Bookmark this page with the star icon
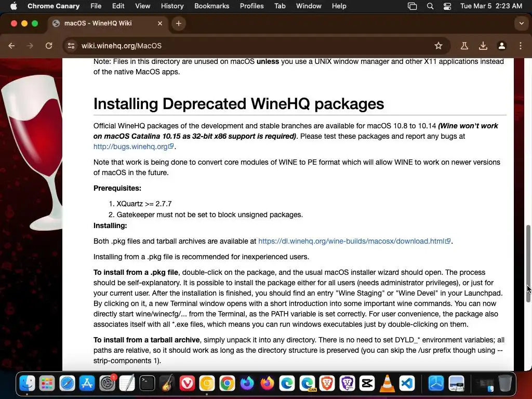Screen dimensions: 532x399 pos(438,46)
